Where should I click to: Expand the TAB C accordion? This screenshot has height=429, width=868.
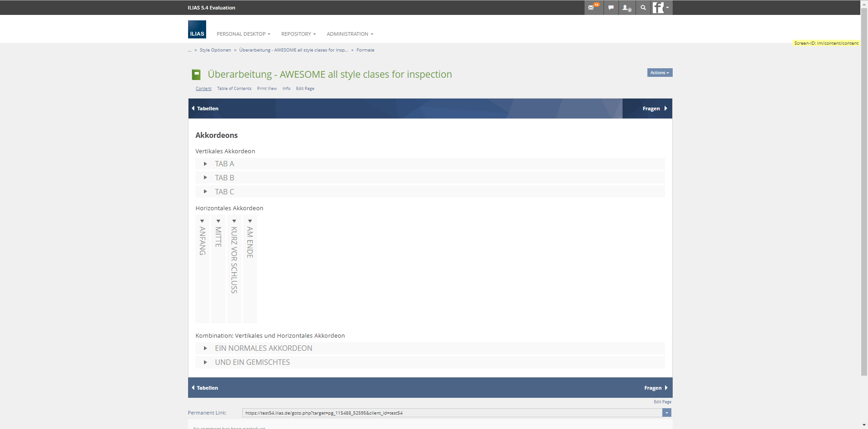click(430, 192)
